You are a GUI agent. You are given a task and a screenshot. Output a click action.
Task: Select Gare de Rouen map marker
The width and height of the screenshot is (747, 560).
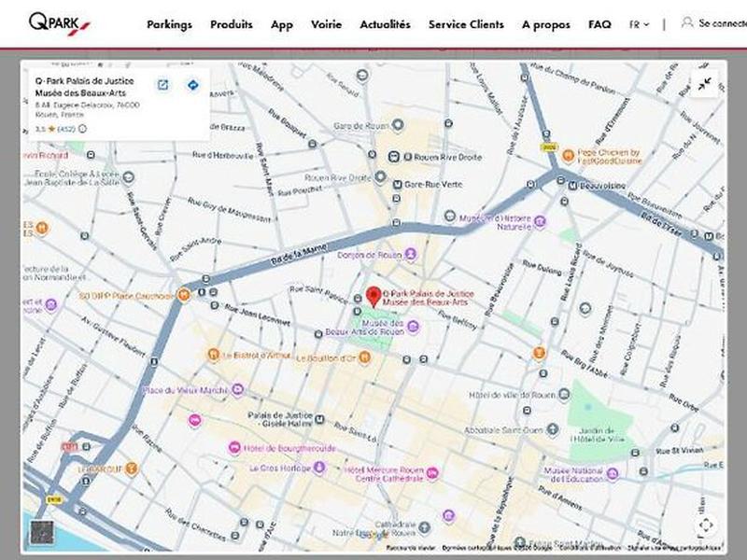(398, 126)
